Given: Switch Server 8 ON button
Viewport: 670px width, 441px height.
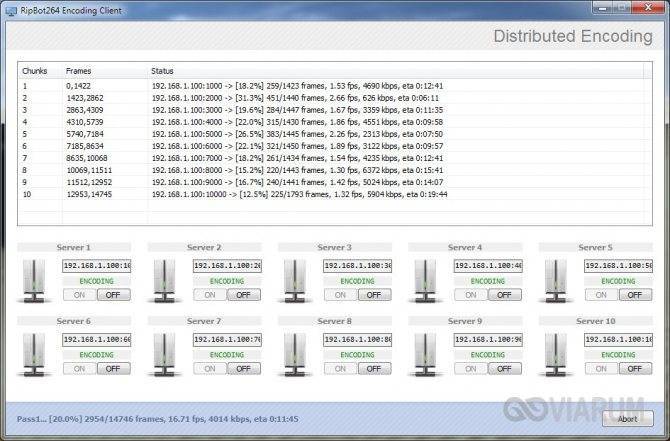Looking at the screenshot, I should [x=340, y=369].
